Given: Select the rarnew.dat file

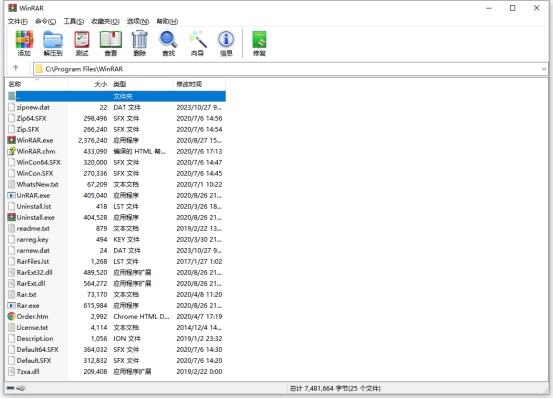Looking at the screenshot, I should click(x=33, y=250).
